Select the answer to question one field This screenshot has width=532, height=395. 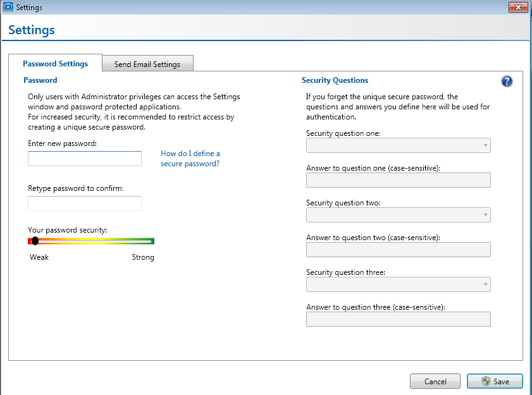[398, 180]
